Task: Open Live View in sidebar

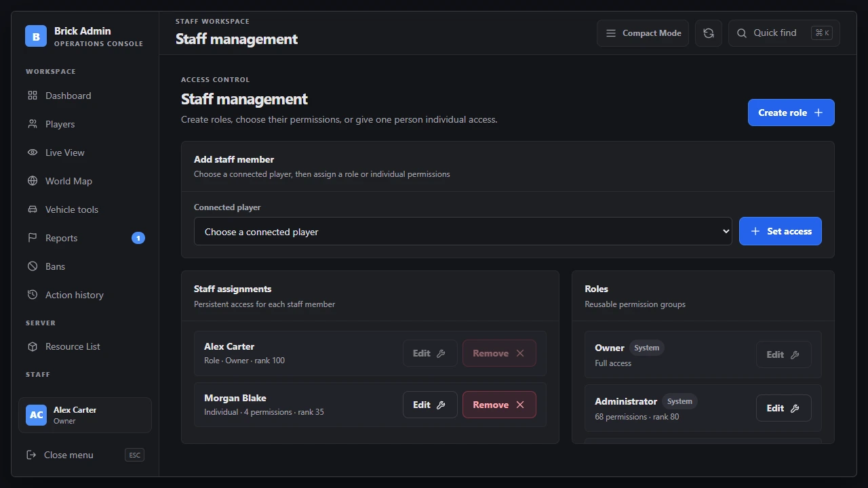Action: (x=85, y=152)
